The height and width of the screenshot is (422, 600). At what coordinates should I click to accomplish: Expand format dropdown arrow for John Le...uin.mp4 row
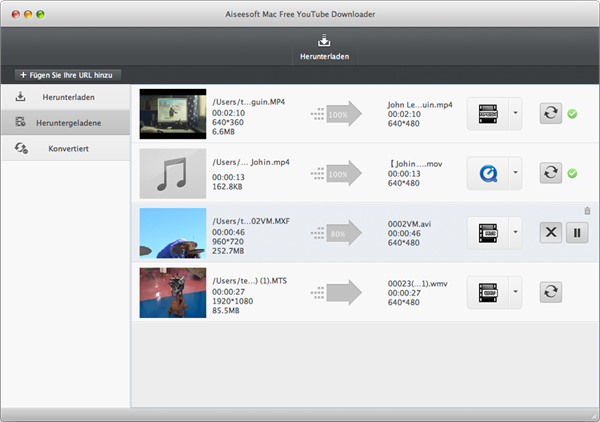point(515,113)
